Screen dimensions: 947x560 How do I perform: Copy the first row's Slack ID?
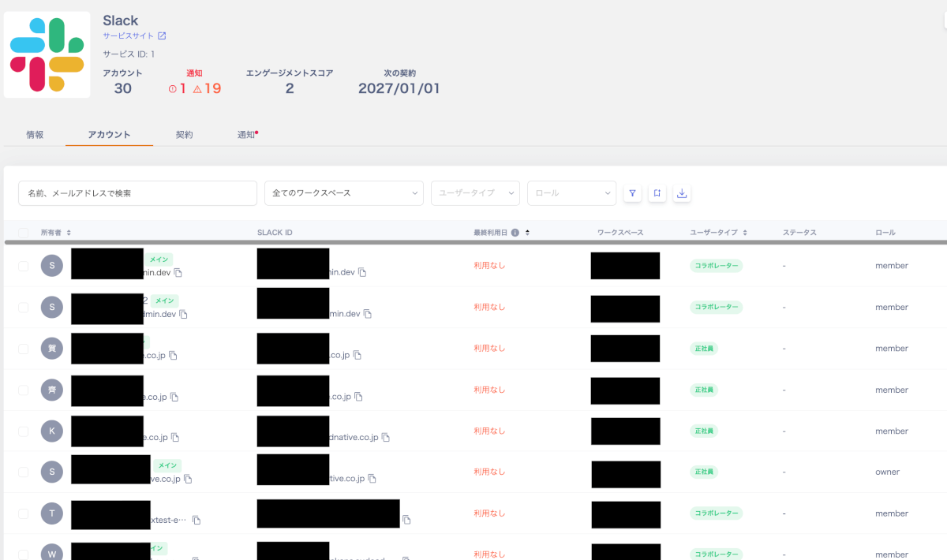tap(362, 272)
